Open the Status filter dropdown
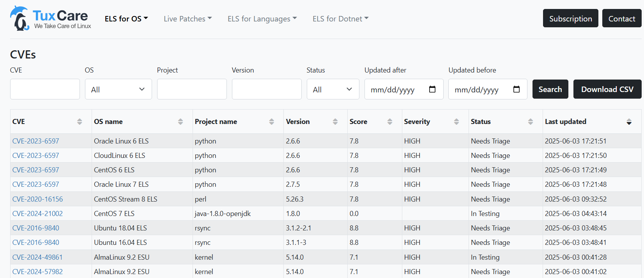Screen dimensions: 644x278 (x=333, y=89)
